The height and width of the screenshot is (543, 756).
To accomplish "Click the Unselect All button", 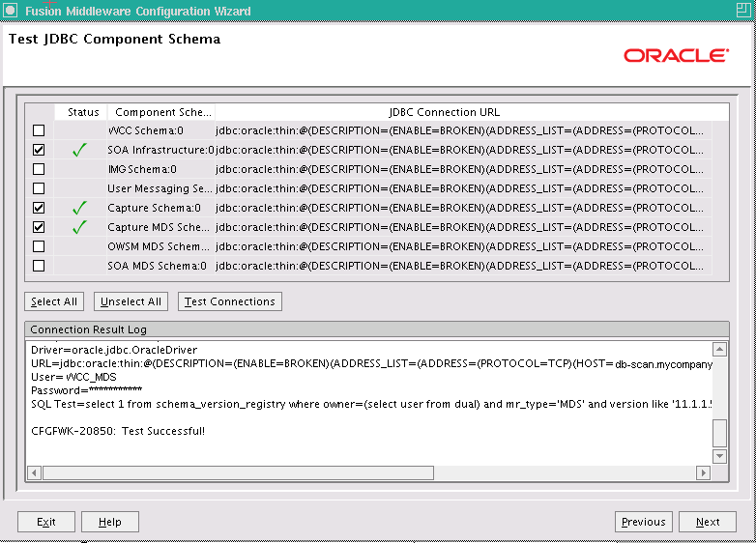I will [131, 301].
